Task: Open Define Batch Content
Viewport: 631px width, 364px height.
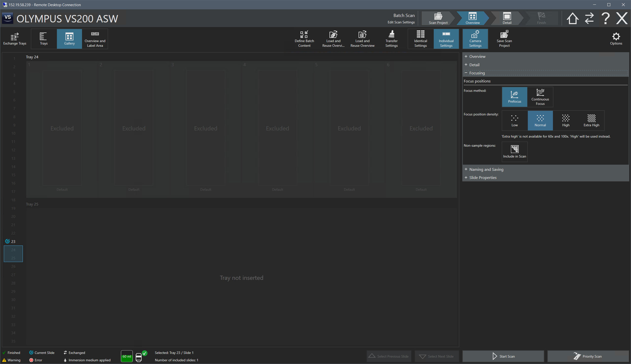Action: click(304, 39)
